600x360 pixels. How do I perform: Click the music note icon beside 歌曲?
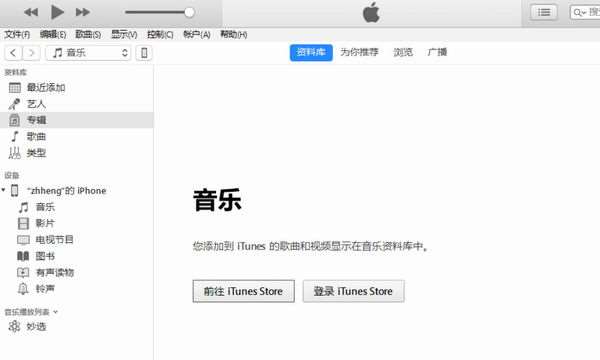(x=15, y=137)
